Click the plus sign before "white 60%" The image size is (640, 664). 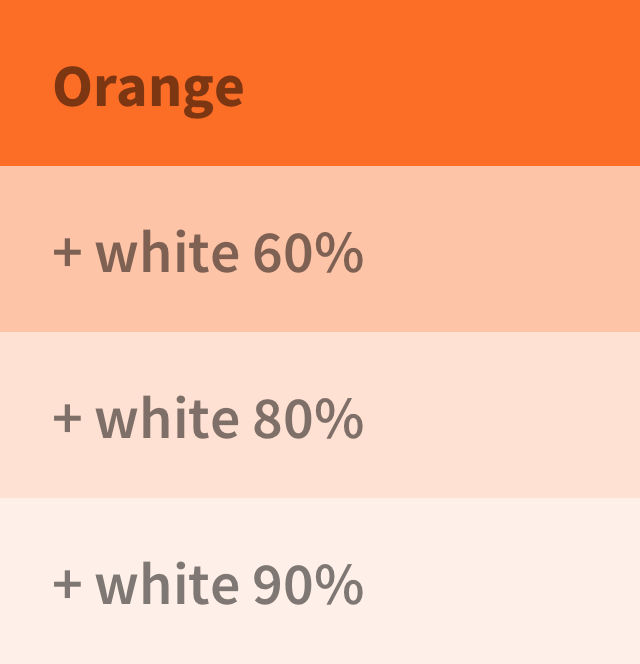point(67,253)
